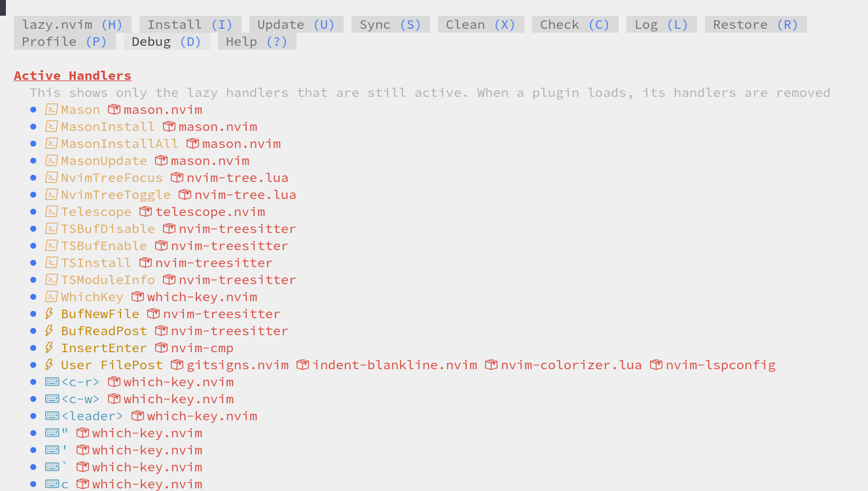The image size is (868, 491).
Task: Click the Telescope command name
Action: click(96, 211)
